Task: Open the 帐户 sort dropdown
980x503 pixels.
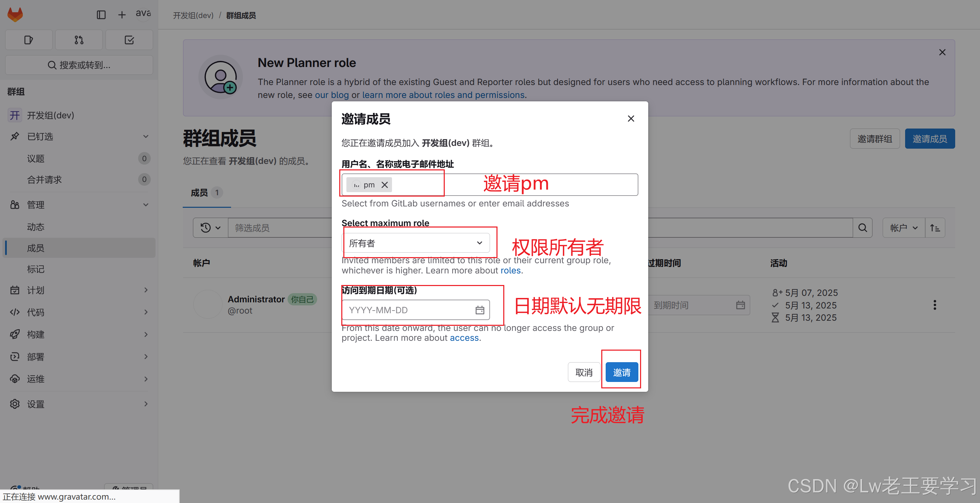Action: click(x=903, y=228)
